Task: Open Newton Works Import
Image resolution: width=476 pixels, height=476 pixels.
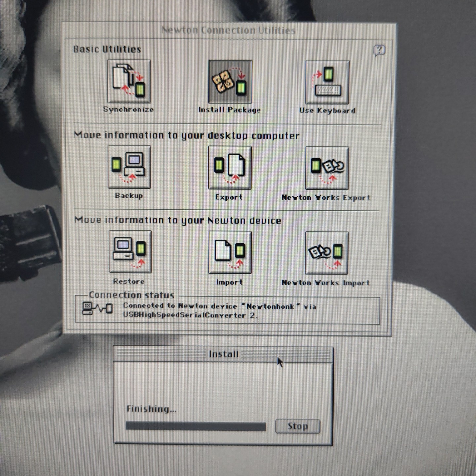Action: coord(327,253)
